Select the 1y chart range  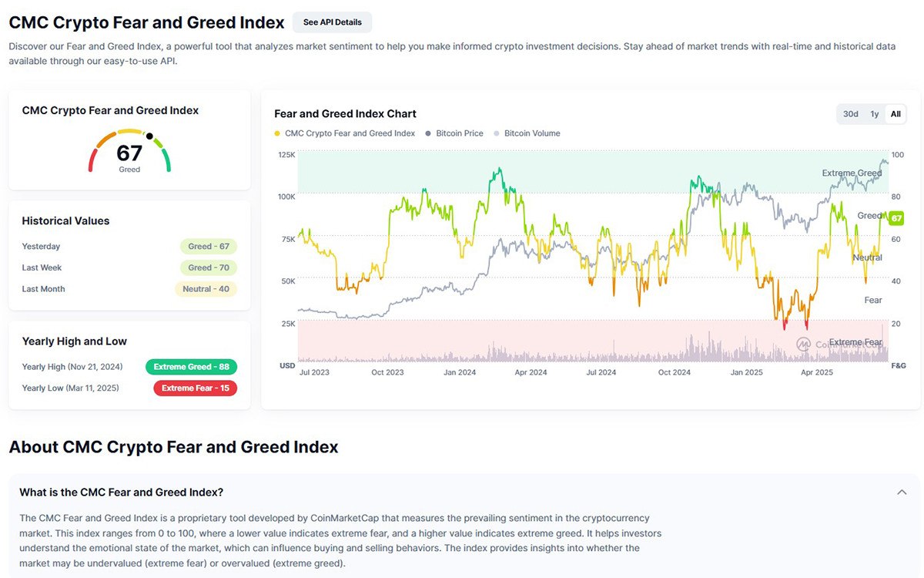pos(875,114)
